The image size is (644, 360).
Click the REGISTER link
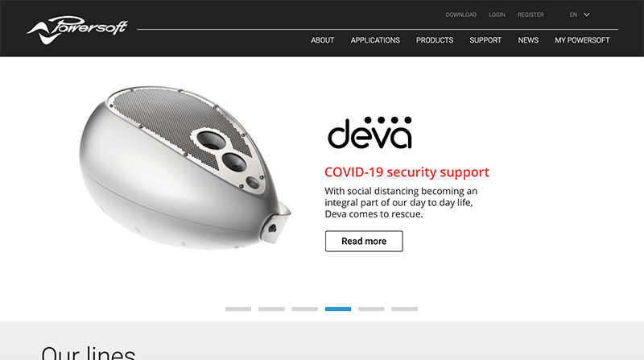click(530, 14)
